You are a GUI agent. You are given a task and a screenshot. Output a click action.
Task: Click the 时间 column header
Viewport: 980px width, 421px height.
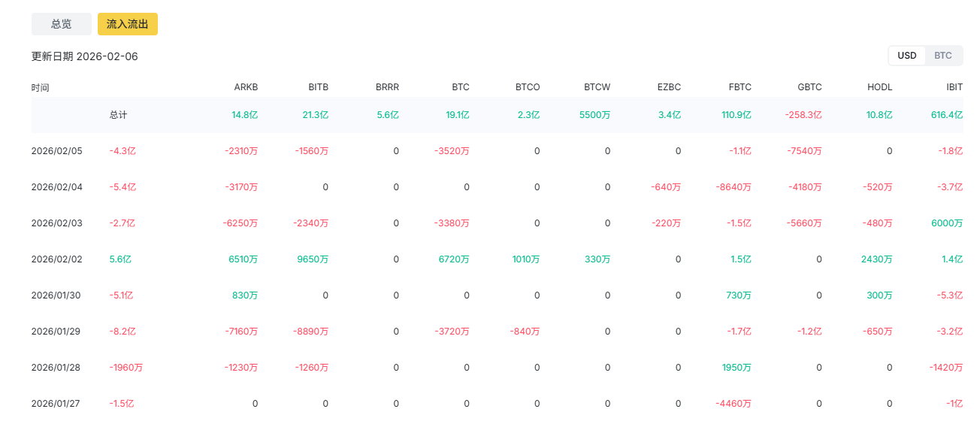point(41,87)
